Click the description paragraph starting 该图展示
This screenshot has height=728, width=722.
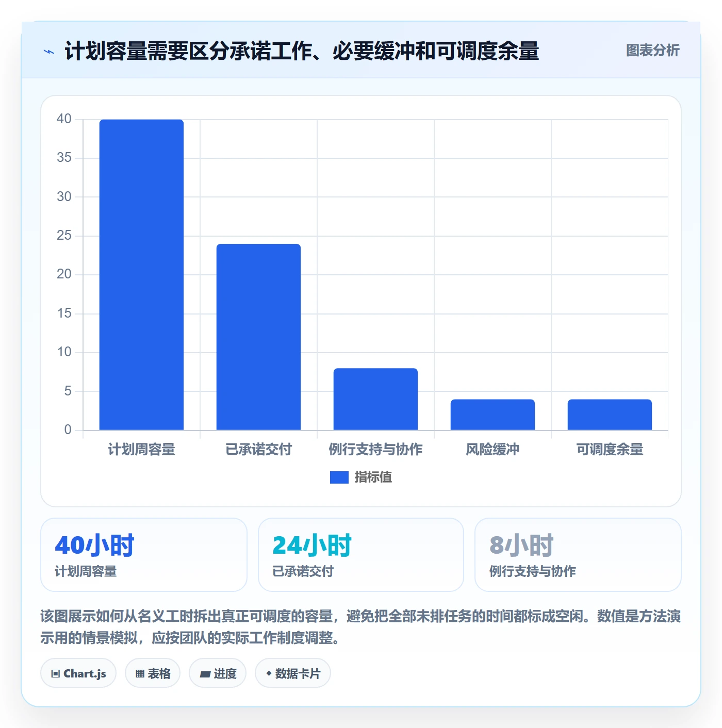point(360,627)
